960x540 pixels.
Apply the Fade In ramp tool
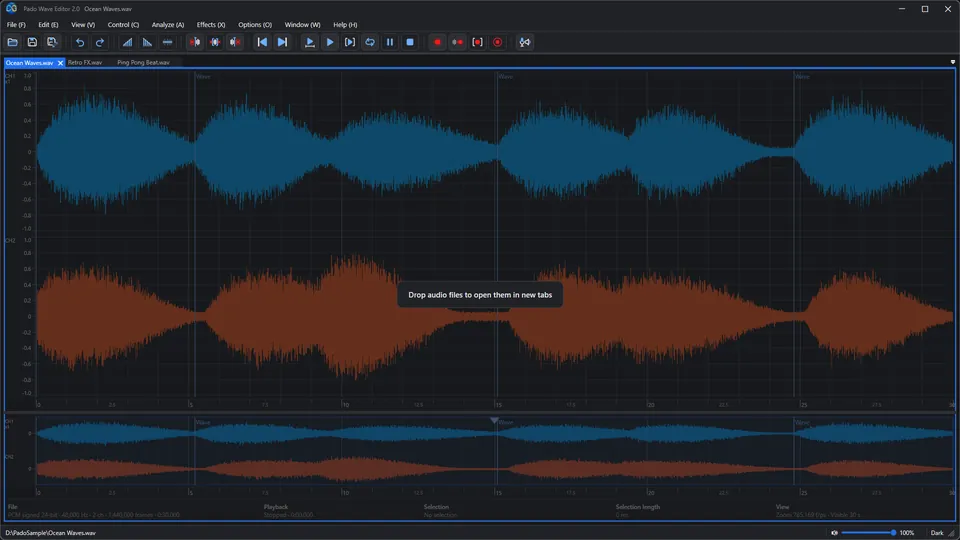(x=127, y=42)
